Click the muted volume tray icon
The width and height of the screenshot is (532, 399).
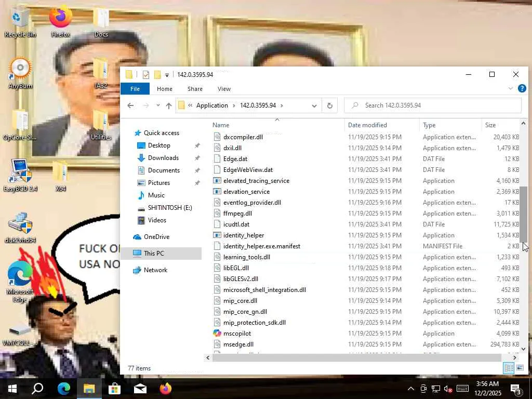pyautogui.click(x=448, y=389)
